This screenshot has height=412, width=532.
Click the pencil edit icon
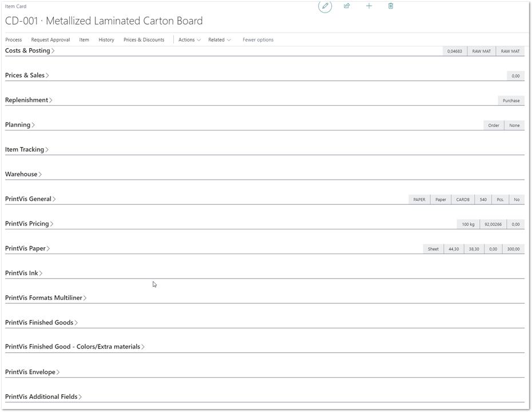[x=325, y=6]
